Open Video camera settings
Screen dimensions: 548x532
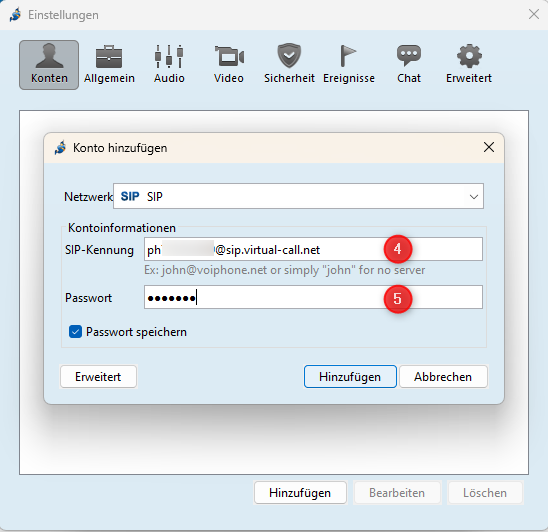[229, 65]
